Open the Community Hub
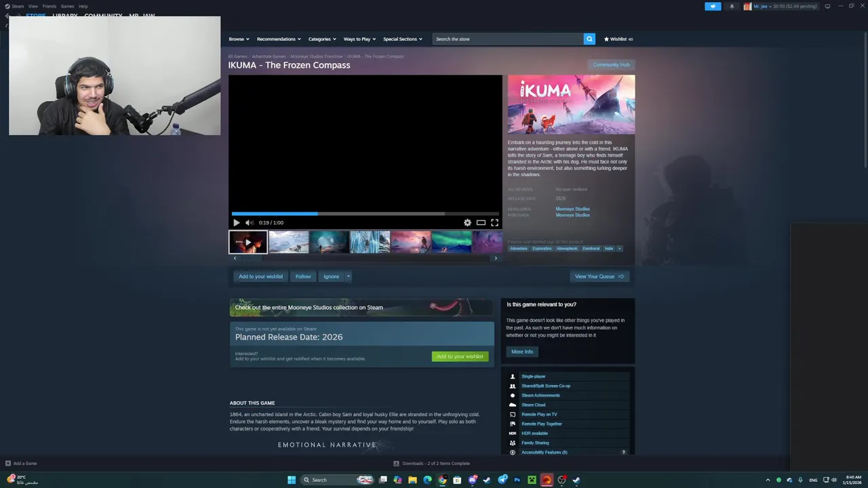The image size is (868, 488). point(611,64)
